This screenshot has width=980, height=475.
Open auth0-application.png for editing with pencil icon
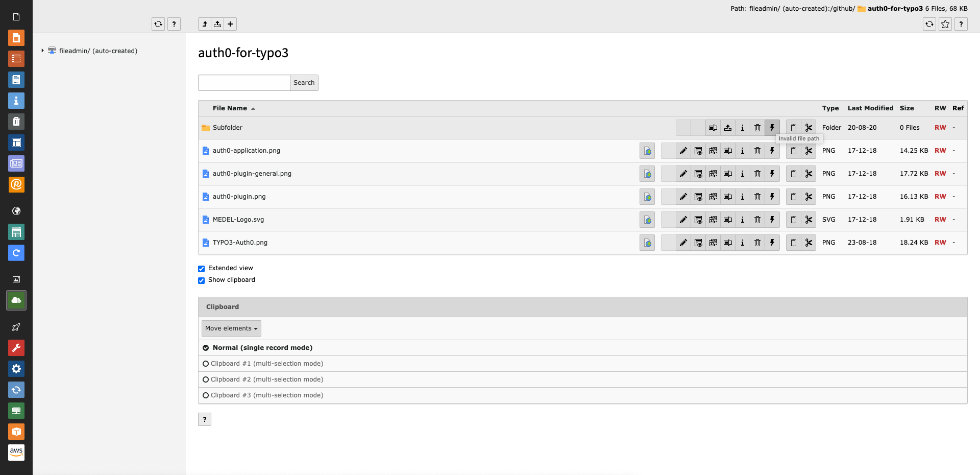click(683, 150)
